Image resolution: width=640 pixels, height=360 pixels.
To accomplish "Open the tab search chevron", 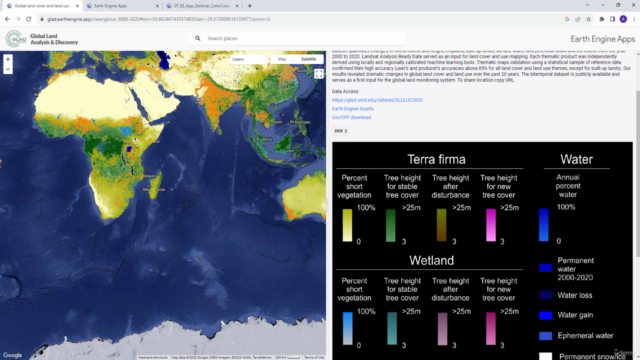I will [x=587, y=5].
